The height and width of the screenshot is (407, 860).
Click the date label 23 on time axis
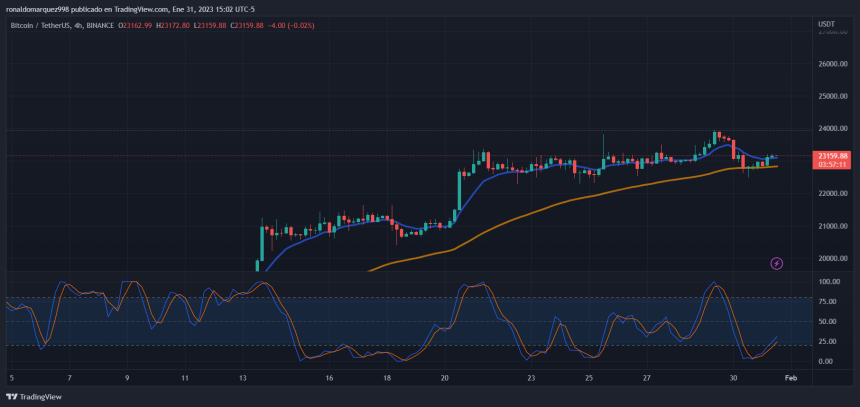point(531,378)
